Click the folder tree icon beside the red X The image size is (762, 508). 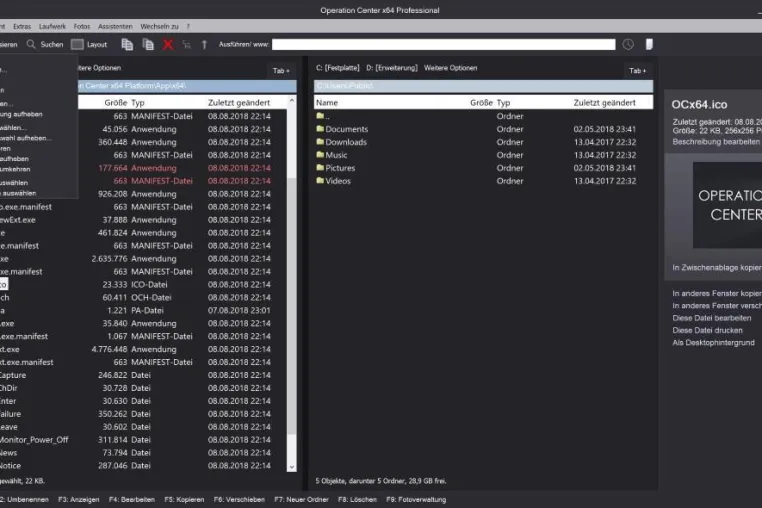(x=186, y=45)
